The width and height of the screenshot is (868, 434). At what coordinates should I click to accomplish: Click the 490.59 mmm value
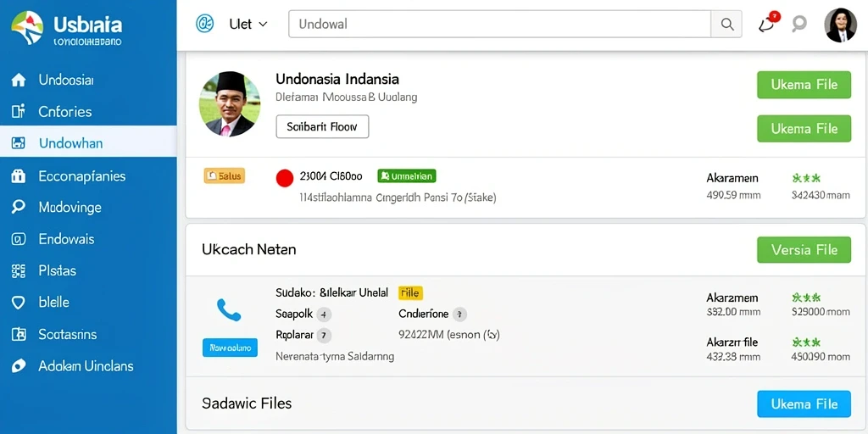click(x=733, y=195)
